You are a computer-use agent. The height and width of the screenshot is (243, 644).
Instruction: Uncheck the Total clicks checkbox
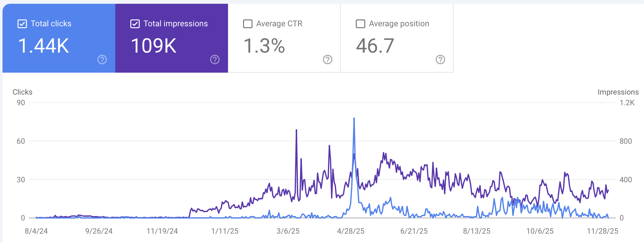pyautogui.click(x=22, y=24)
